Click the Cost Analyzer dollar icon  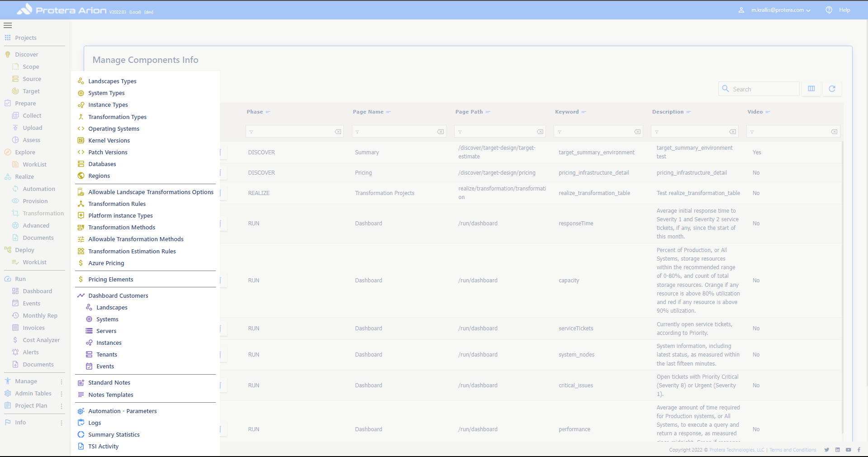(x=15, y=340)
